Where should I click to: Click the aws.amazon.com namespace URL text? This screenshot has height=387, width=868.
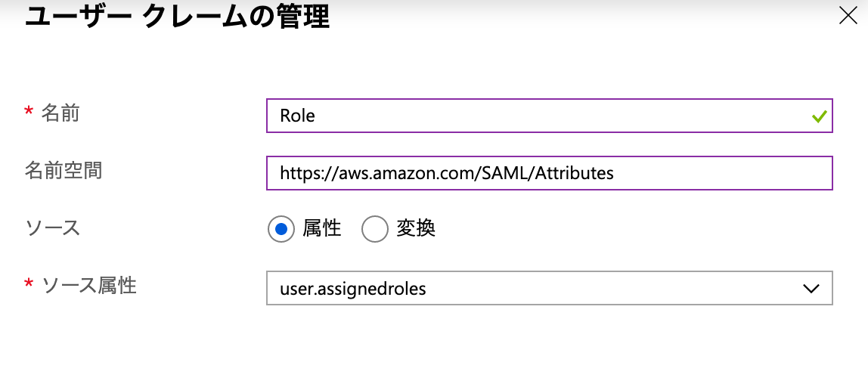[x=446, y=173]
